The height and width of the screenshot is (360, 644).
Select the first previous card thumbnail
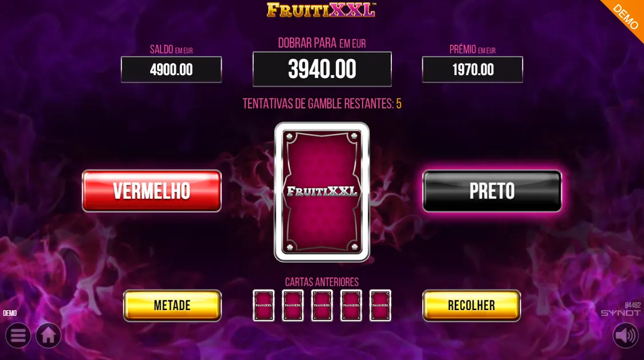pos(264,306)
